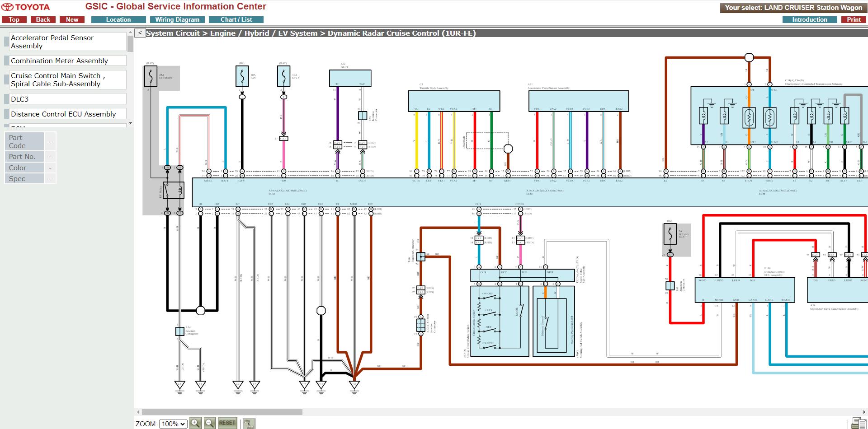Click the Back navigation button
The height and width of the screenshot is (429, 868).
click(43, 19)
